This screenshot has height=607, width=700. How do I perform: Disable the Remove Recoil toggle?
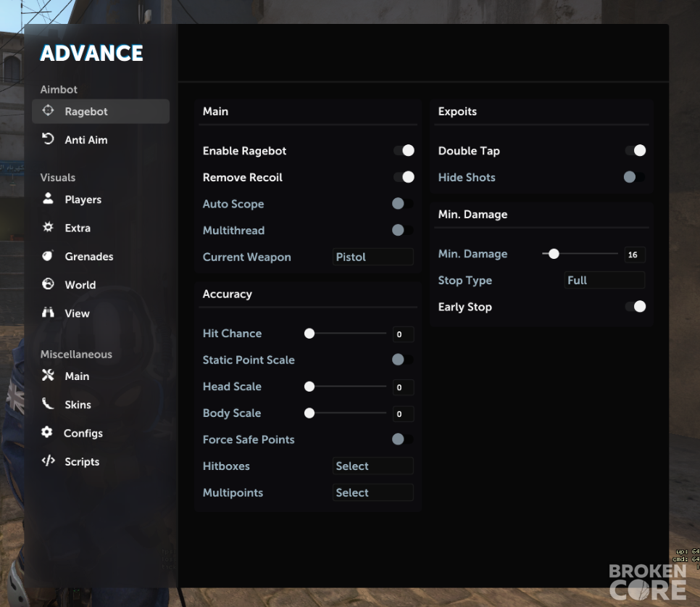404,178
